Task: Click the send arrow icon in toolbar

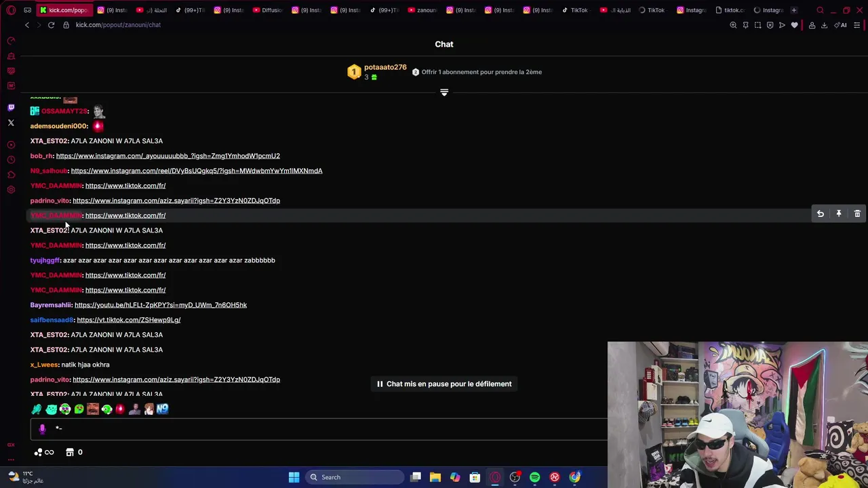Action: (x=782, y=25)
